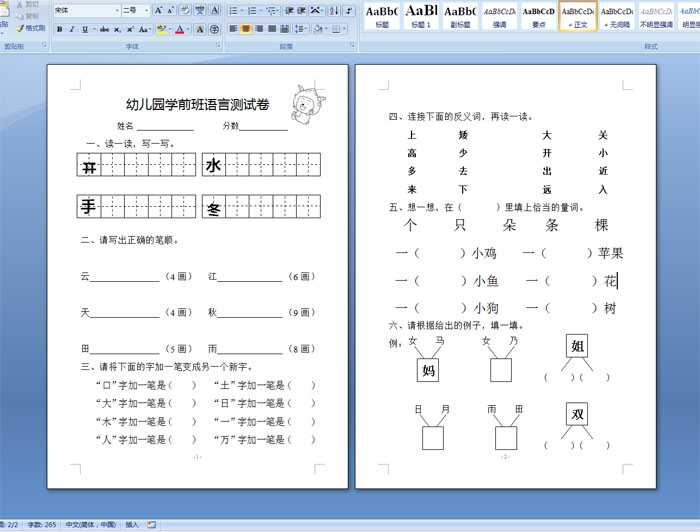Click the 姓名 name blank line
This screenshot has height=532, width=700.
165,127
